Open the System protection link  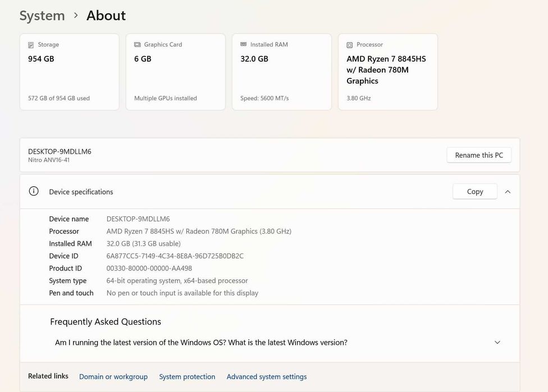187,377
